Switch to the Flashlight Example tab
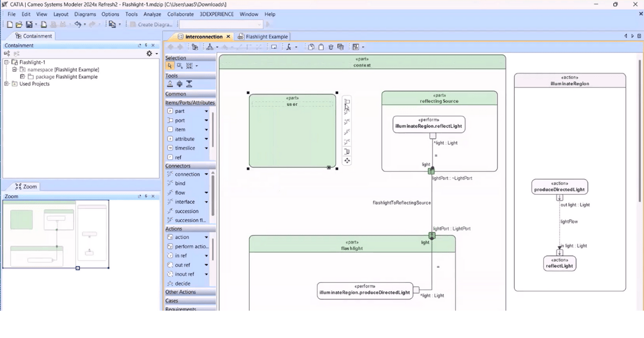644x338 pixels. tap(263, 36)
